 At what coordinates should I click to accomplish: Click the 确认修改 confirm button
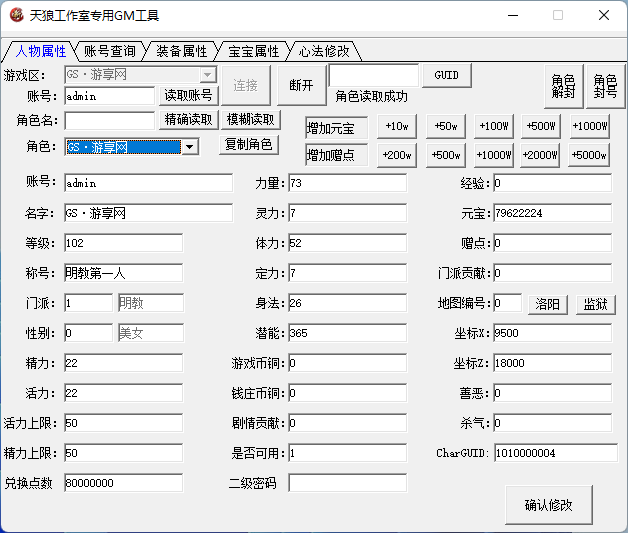548,505
